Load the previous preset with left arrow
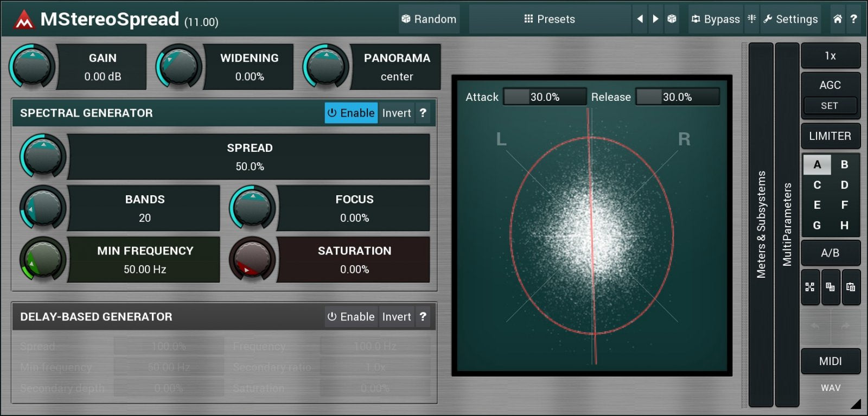The image size is (868, 416). coord(640,19)
